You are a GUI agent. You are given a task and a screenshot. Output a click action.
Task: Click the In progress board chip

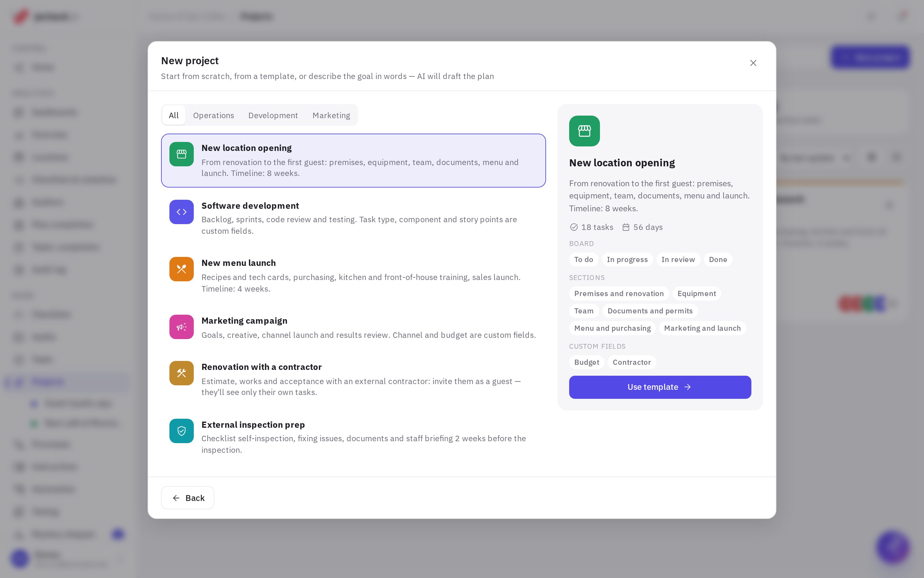pos(627,259)
